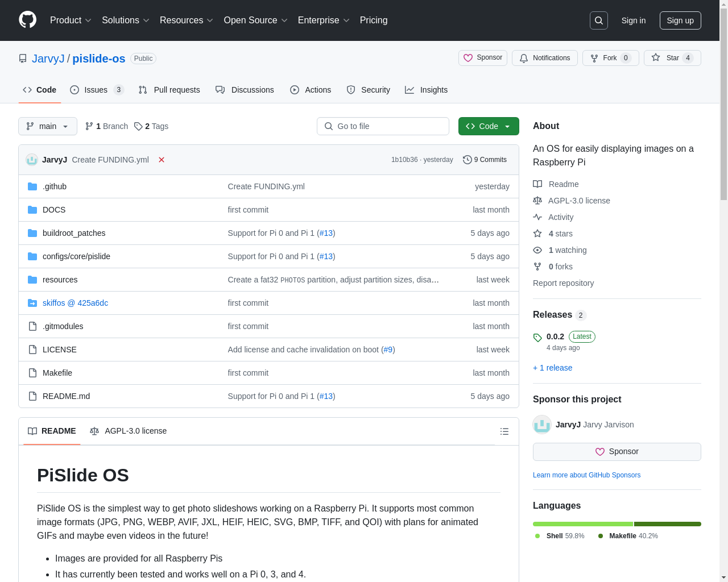The width and height of the screenshot is (728, 582).
Task: Open the Pricing link
Action: pyautogui.click(x=374, y=20)
